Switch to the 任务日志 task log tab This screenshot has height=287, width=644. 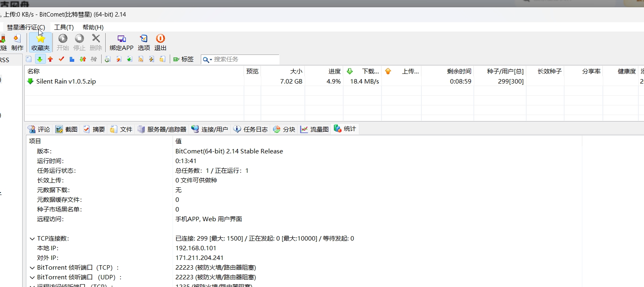click(251, 129)
